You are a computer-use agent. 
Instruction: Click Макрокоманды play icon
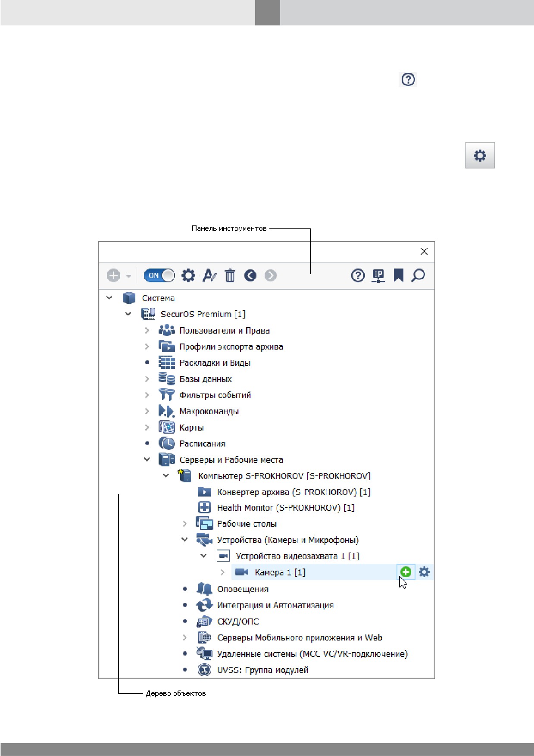167,411
